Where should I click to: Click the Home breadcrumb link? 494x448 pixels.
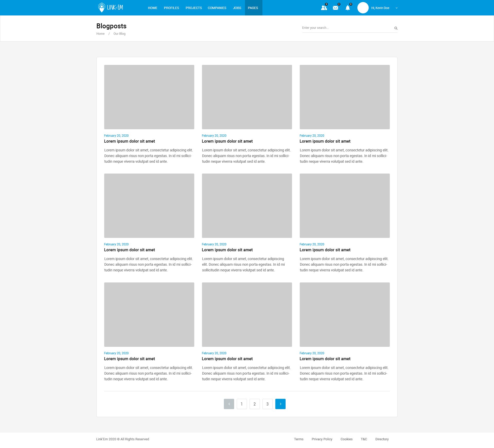click(100, 34)
